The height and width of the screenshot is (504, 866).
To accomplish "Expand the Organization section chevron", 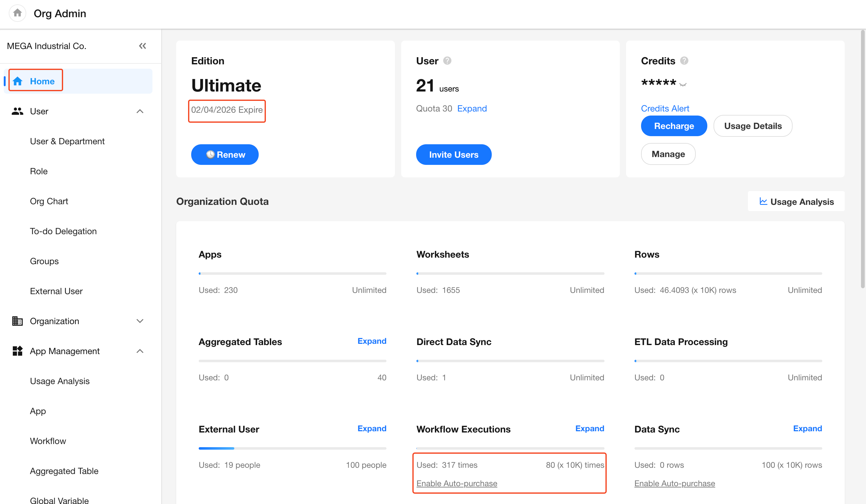I will 140,321.
